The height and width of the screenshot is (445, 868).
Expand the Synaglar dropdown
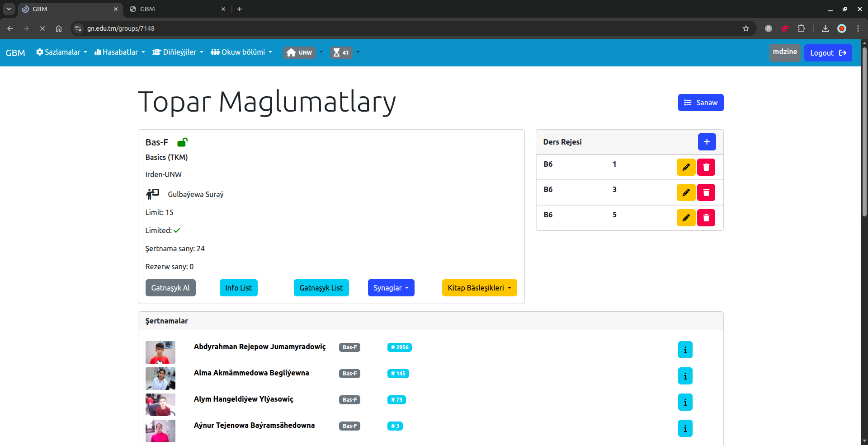click(x=391, y=288)
